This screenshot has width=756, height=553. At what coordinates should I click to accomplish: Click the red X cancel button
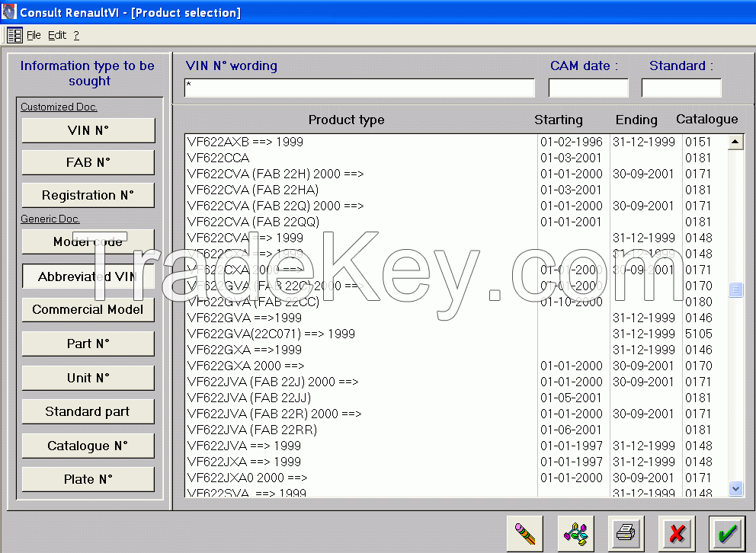[677, 533]
